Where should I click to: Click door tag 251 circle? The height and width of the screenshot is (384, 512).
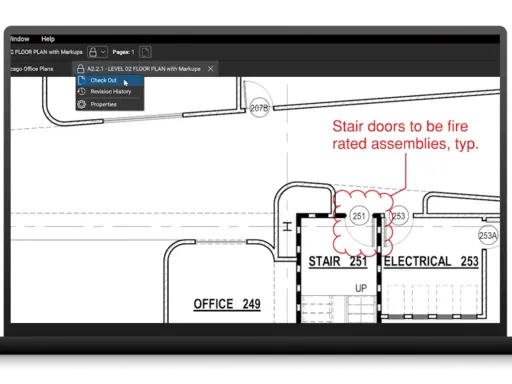(x=359, y=216)
